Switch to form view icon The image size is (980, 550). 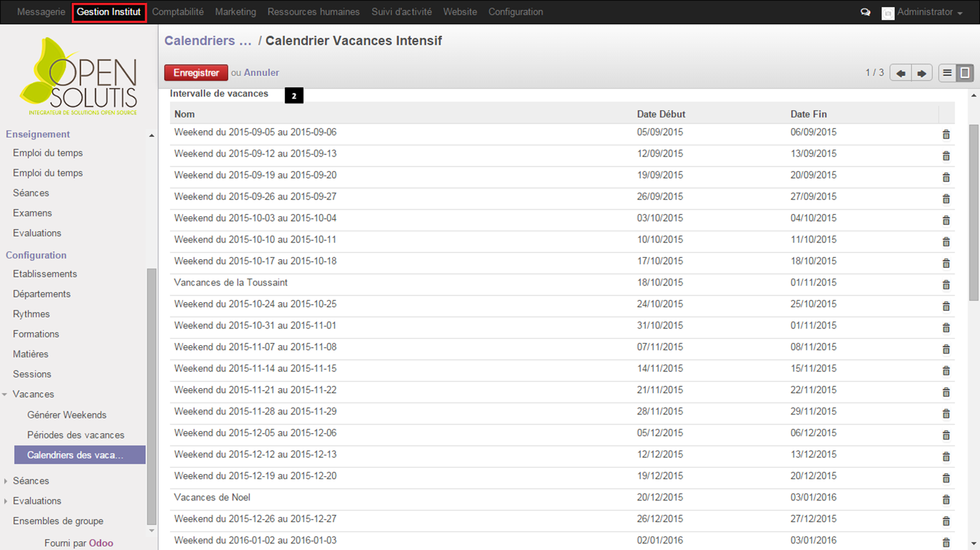pos(965,73)
